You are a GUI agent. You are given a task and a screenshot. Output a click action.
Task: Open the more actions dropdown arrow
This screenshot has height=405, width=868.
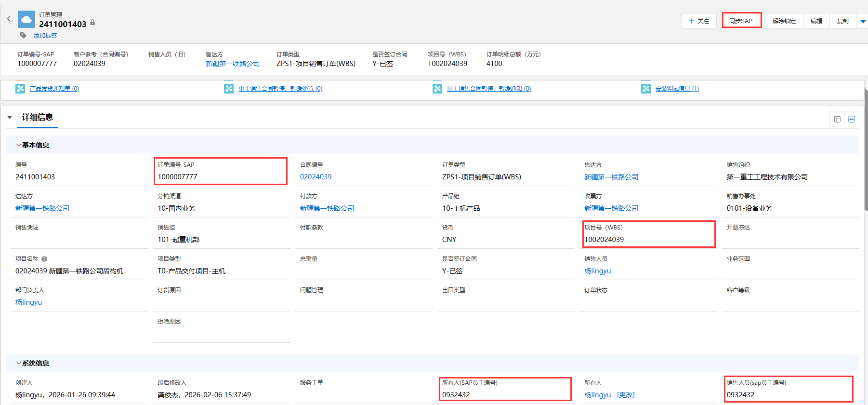[863, 21]
